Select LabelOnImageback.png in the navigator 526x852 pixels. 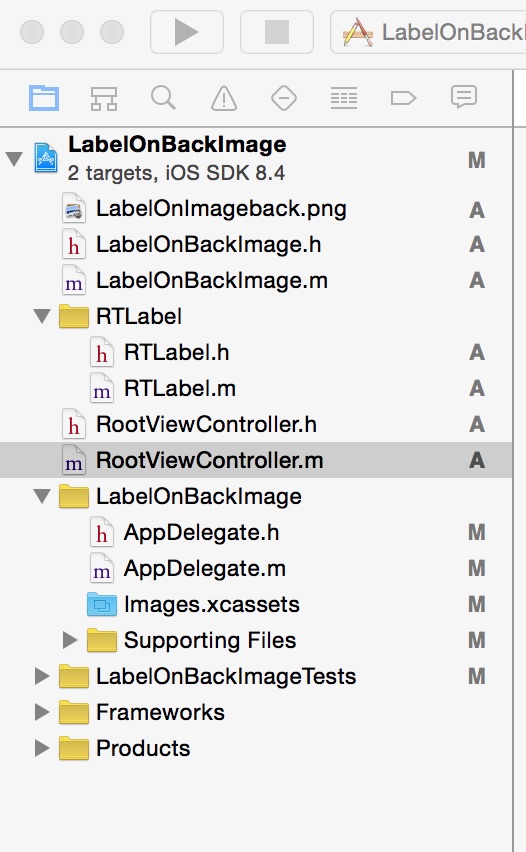pyautogui.click(x=221, y=209)
